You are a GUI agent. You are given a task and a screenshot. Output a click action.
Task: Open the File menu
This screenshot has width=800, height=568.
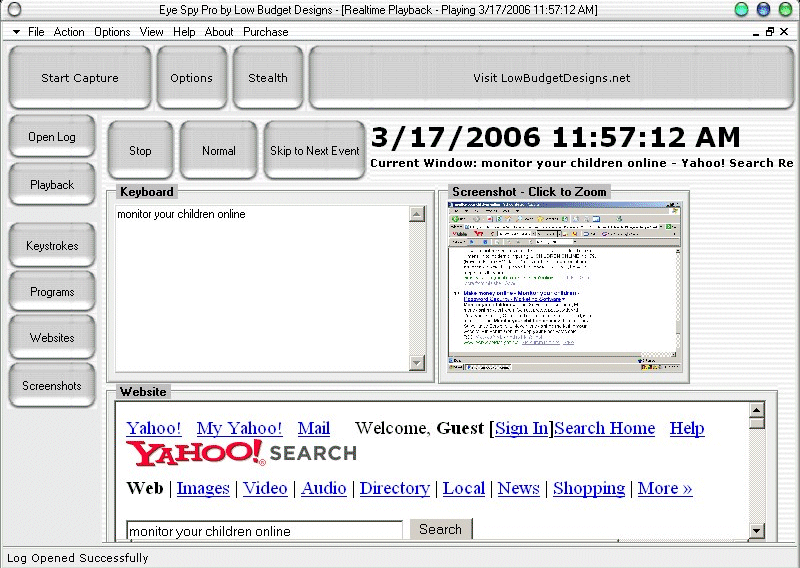36,32
